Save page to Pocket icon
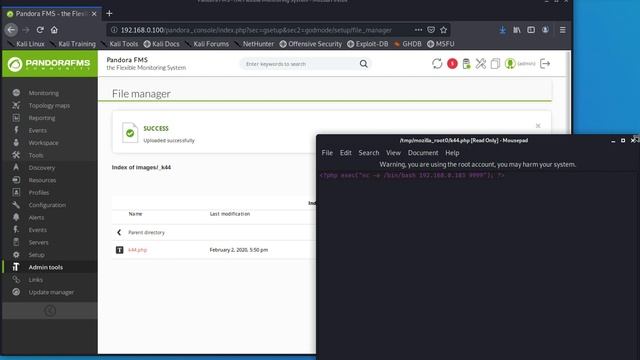The height and width of the screenshot is (360, 640). (x=431, y=30)
